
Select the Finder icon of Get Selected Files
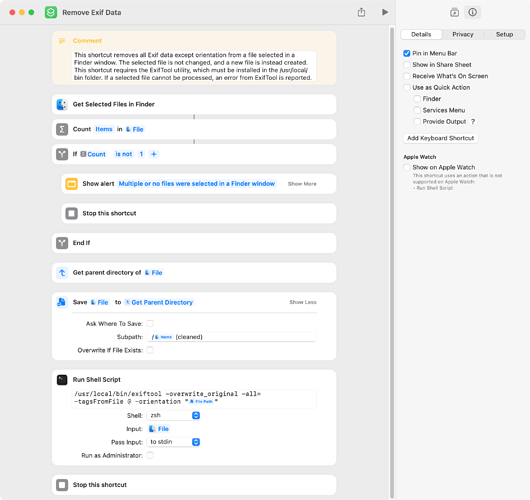tap(62, 104)
